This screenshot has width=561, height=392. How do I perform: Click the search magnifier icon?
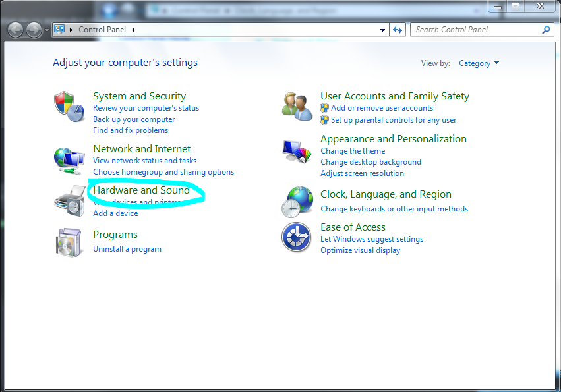[x=546, y=30]
